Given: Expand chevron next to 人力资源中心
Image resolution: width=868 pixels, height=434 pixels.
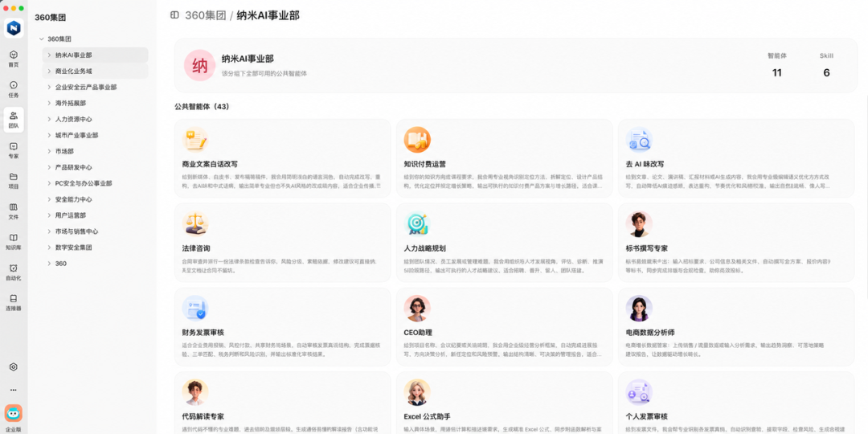Looking at the screenshot, I should click(x=49, y=120).
